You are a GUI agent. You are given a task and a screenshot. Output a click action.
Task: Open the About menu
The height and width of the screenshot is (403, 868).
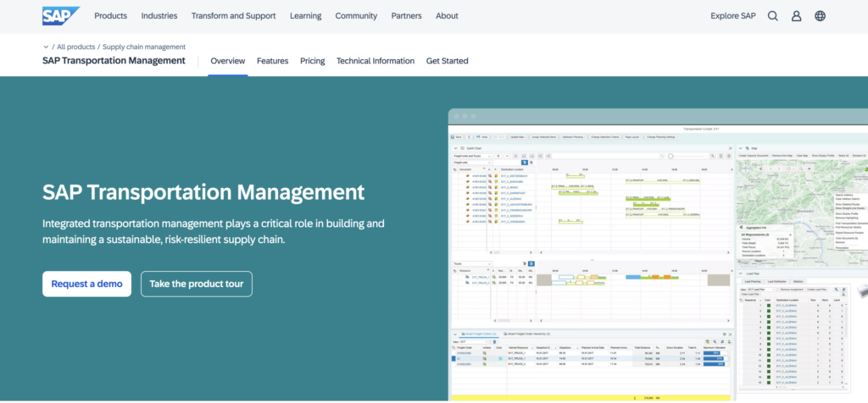click(x=447, y=15)
